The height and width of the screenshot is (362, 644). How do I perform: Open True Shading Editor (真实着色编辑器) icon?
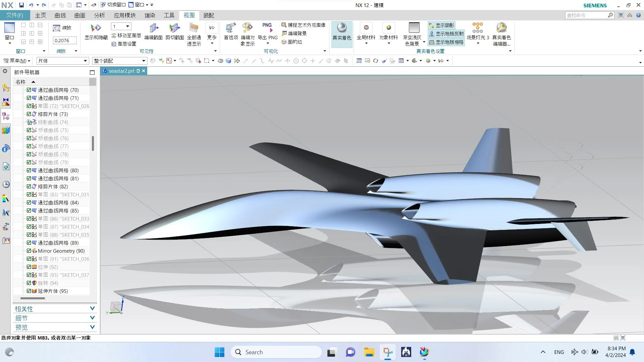(x=501, y=28)
